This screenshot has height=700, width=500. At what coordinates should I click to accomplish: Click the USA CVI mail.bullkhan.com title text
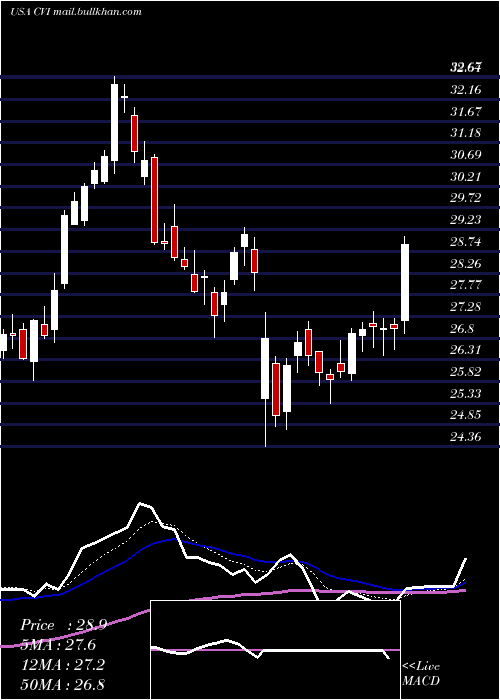click(x=76, y=12)
